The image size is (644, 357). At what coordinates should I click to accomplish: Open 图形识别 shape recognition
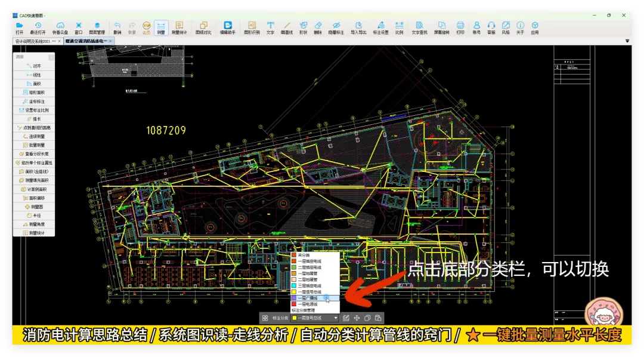252,28
